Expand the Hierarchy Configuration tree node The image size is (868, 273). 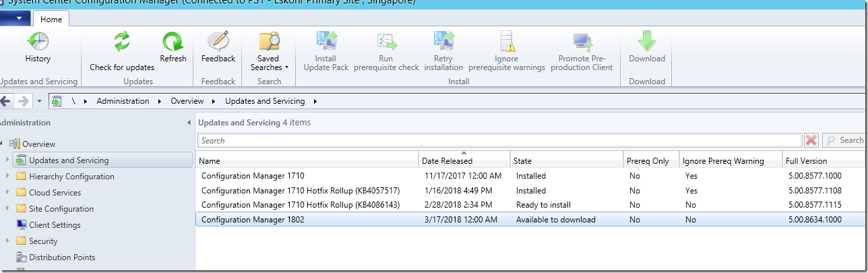(7, 177)
